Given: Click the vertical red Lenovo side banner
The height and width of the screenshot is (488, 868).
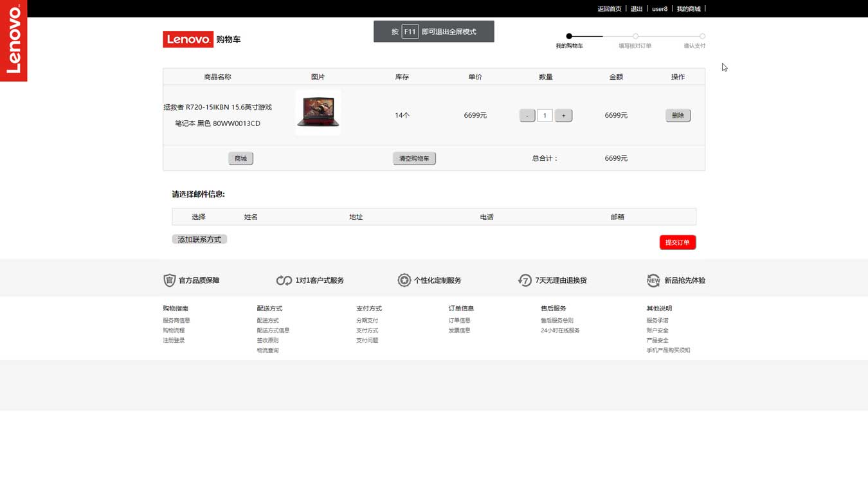Looking at the screenshot, I should pyautogui.click(x=14, y=41).
